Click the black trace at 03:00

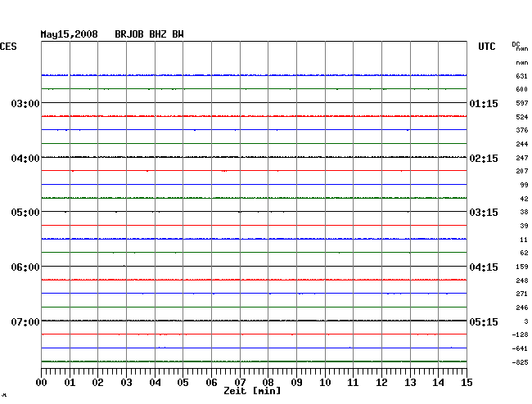pyautogui.click(x=254, y=102)
